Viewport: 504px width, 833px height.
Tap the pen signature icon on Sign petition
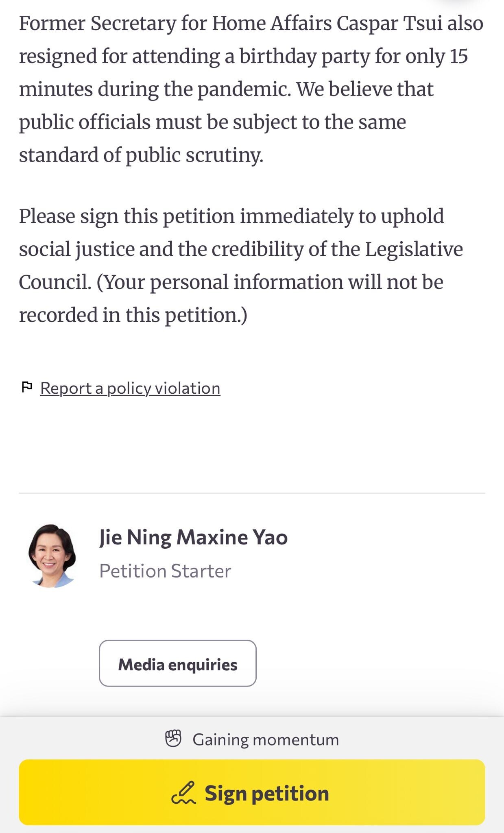coord(184,793)
